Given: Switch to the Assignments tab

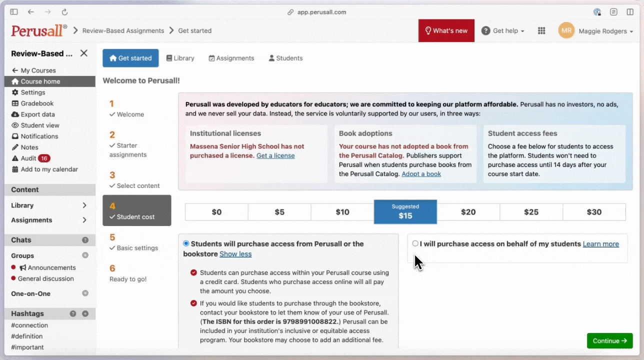Looking at the screenshot, I should pos(231,58).
